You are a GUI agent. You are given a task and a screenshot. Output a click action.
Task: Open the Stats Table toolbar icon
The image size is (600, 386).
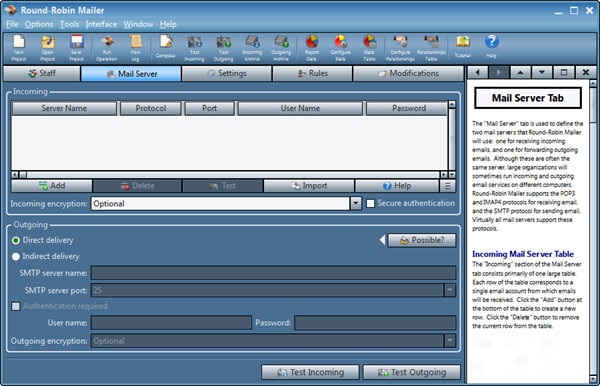369,48
